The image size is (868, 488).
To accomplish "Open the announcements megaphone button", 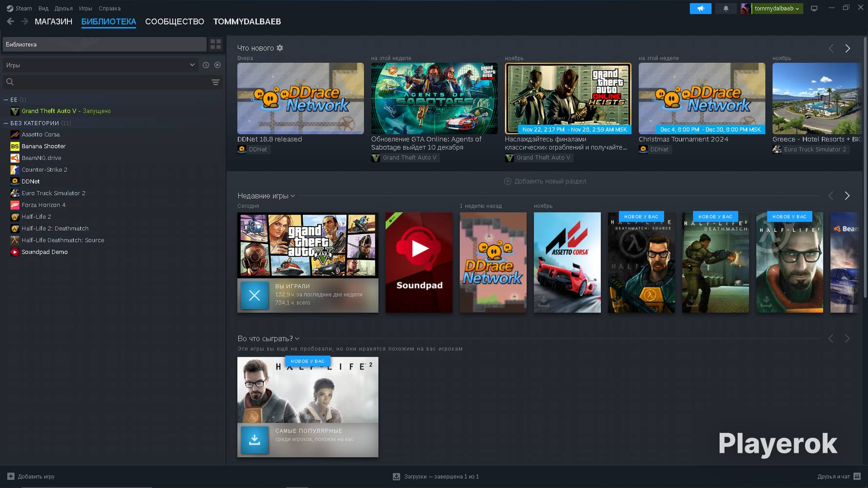I will click(x=701, y=8).
